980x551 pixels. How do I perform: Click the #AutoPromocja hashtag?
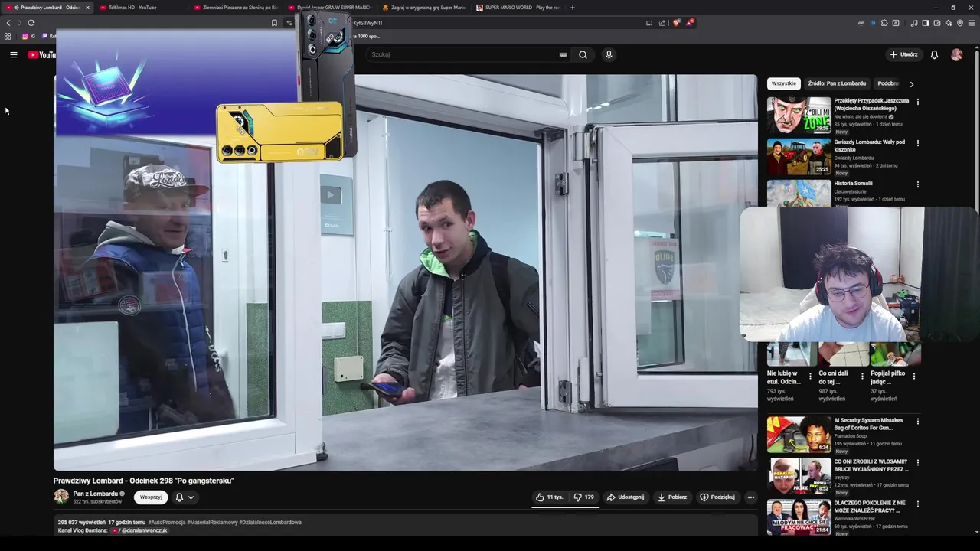coord(167,522)
